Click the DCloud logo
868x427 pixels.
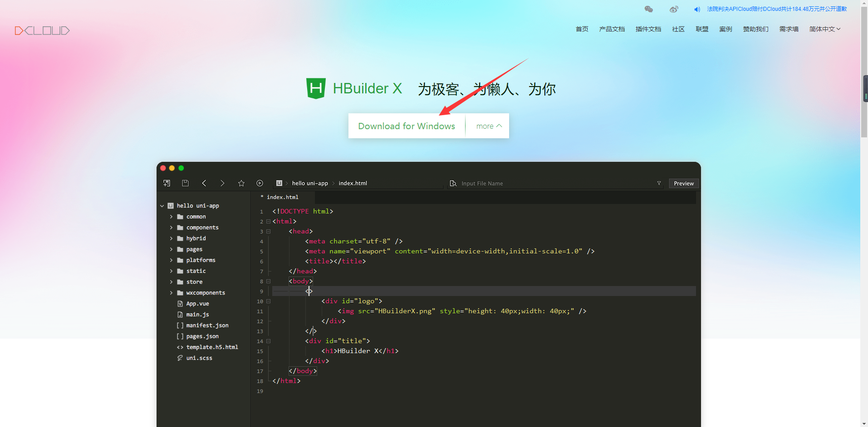[x=42, y=30]
